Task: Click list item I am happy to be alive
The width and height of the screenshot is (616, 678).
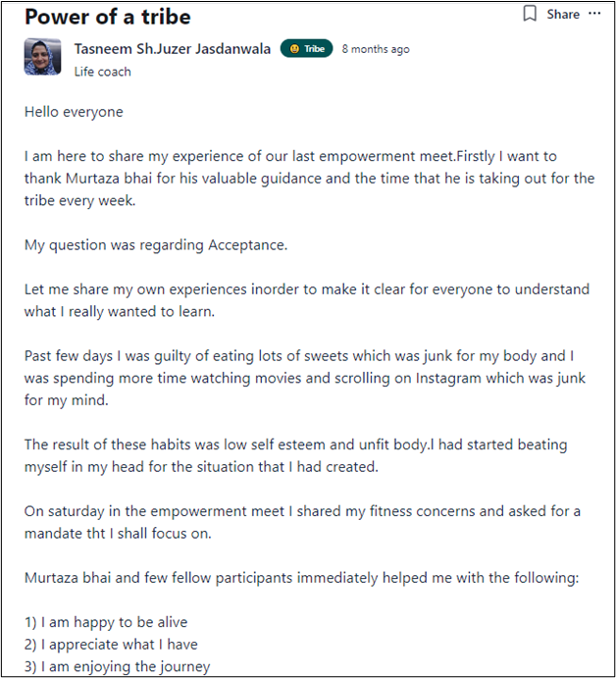Action: (106, 622)
